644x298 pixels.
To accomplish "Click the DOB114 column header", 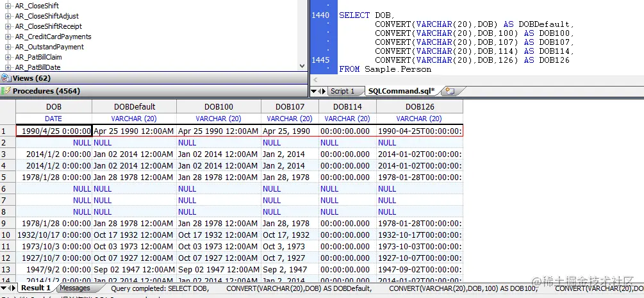I will click(347, 107).
